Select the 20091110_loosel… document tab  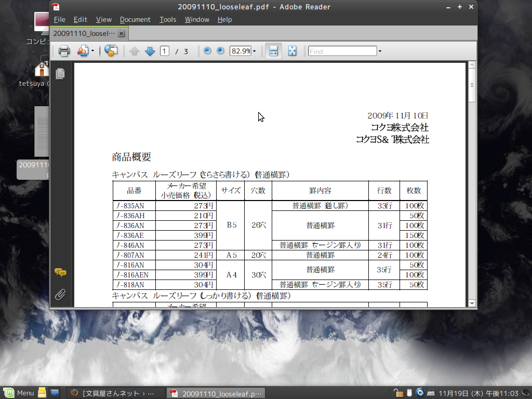84,33
